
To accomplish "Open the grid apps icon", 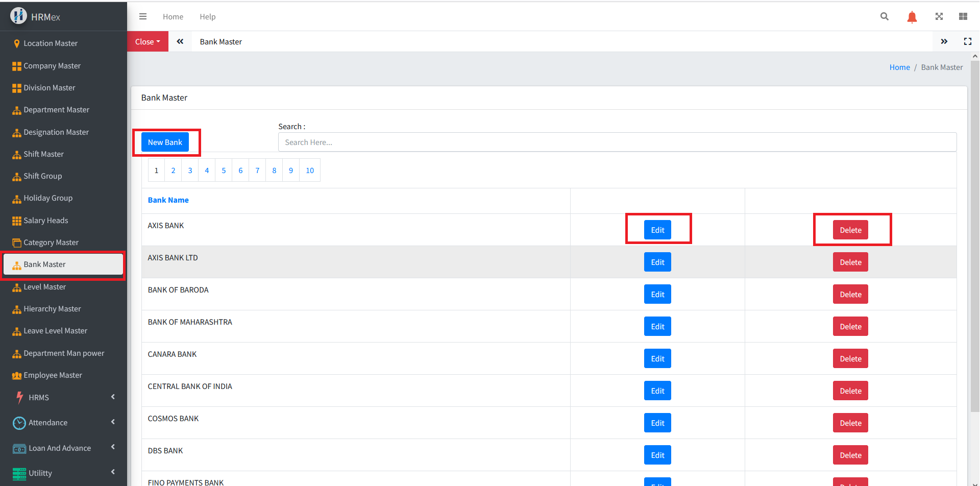I will pyautogui.click(x=963, y=16).
